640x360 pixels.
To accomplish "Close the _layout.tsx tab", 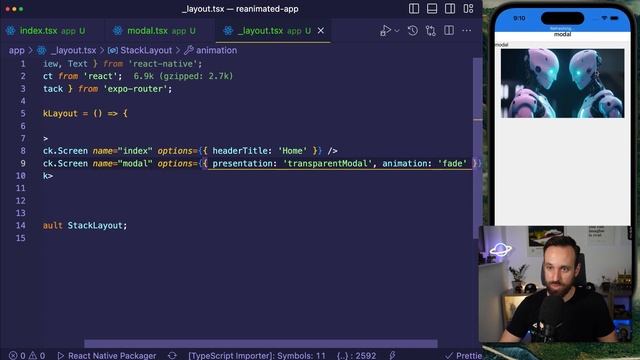I will click(x=321, y=31).
